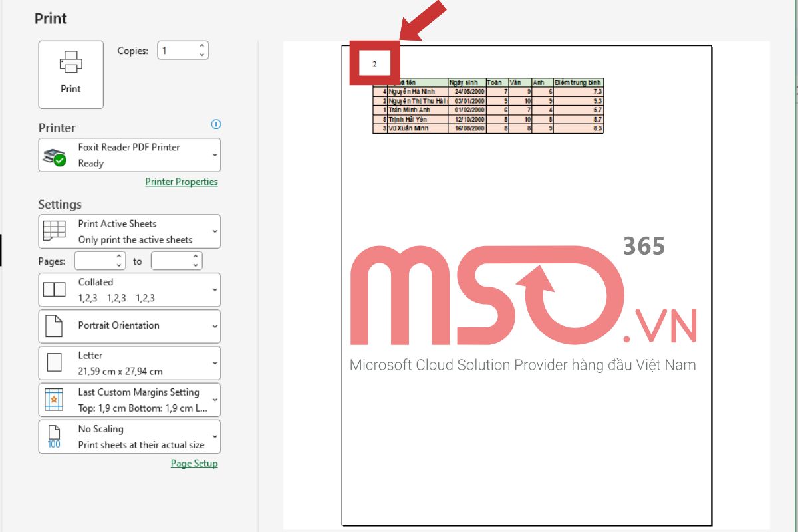Screen dimensions: 798x532
Task: Open the Foxit Reader PDF Printer dropdown
Action: 130,155
